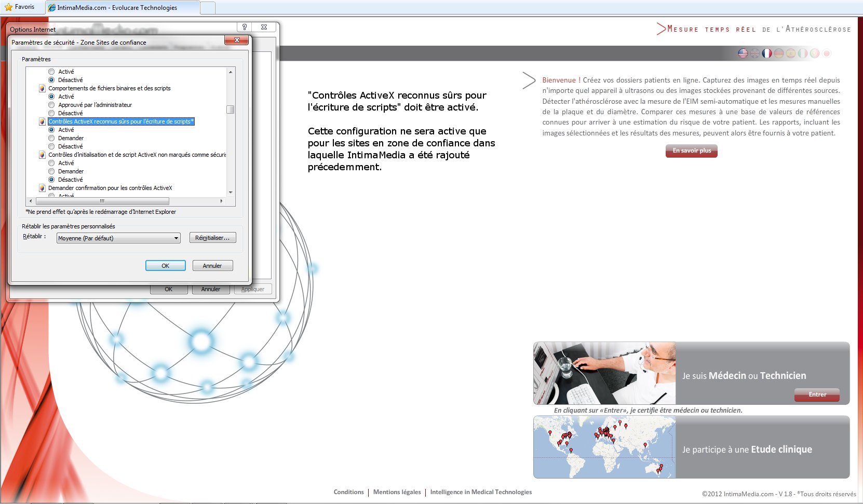Open the 'Mentions légales' footer link
This screenshot has height=504, width=863.
click(397, 492)
